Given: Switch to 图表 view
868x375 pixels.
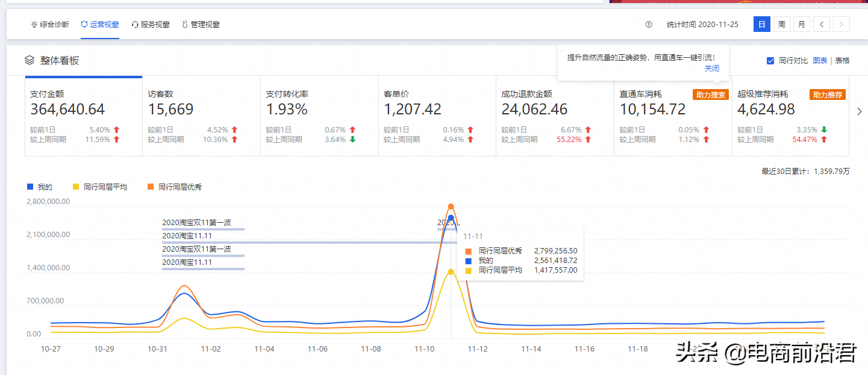Looking at the screenshot, I should click(x=820, y=61).
